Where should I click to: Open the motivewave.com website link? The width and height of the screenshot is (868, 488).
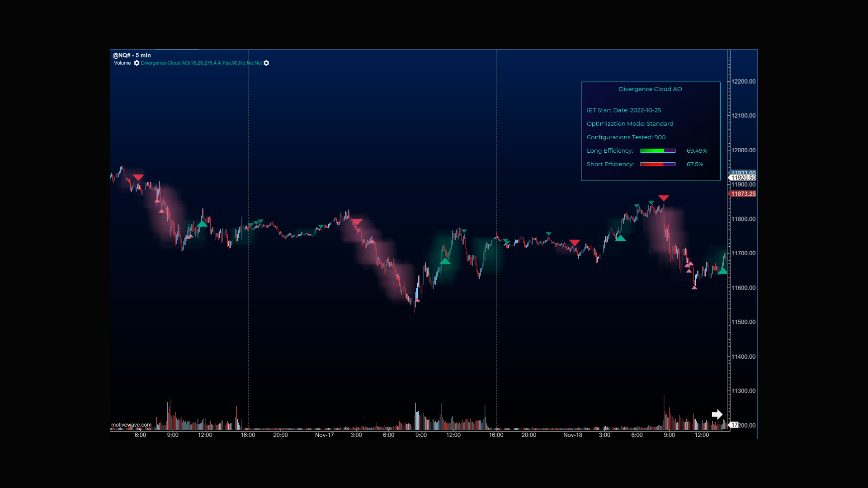tap(132, 425)
